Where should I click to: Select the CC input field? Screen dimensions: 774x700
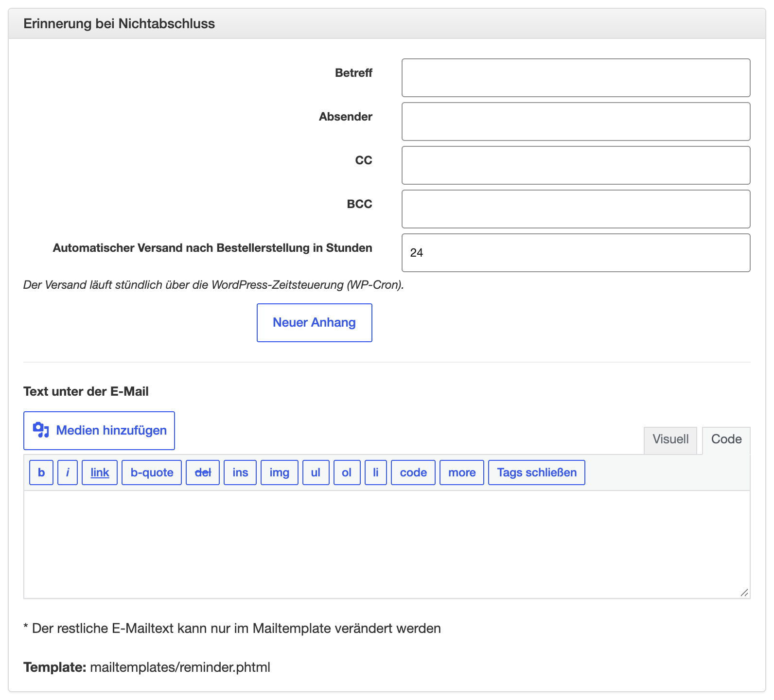576,165
